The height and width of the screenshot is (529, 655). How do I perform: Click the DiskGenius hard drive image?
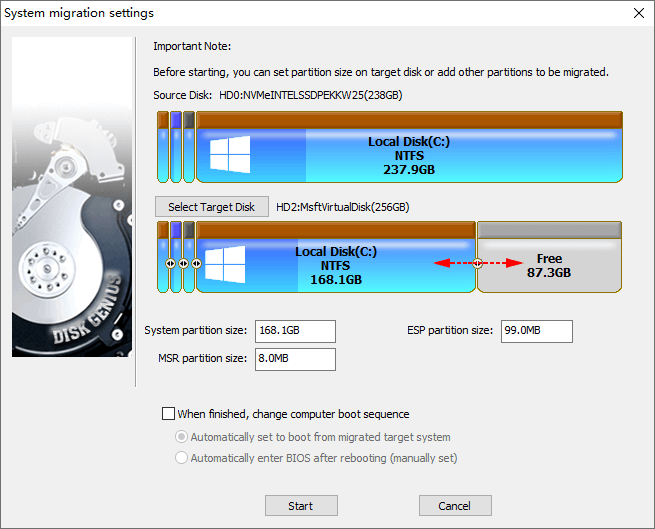pos(72,197)
